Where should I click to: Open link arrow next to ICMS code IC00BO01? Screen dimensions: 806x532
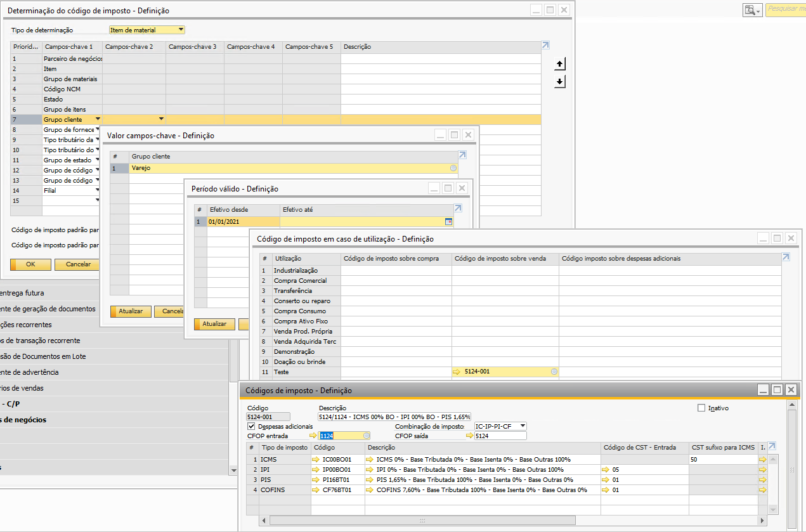tap(316, 459)
